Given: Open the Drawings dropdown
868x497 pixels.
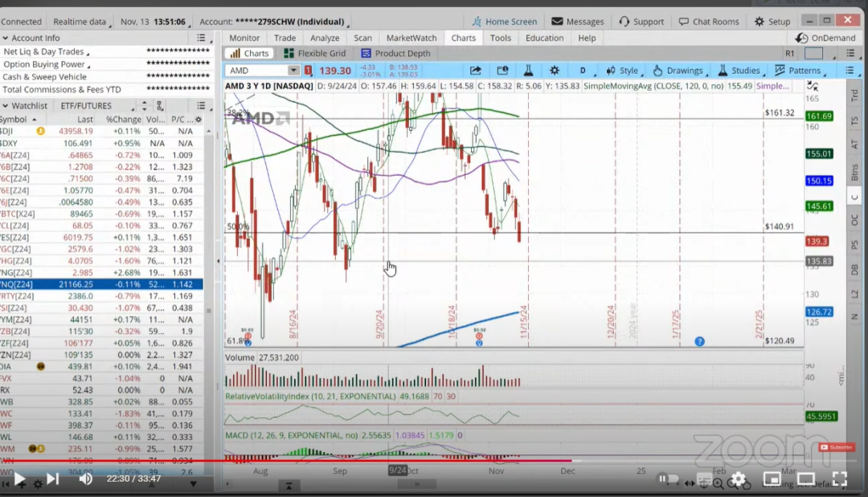Looking at the screenshot, I should [680, 70].
